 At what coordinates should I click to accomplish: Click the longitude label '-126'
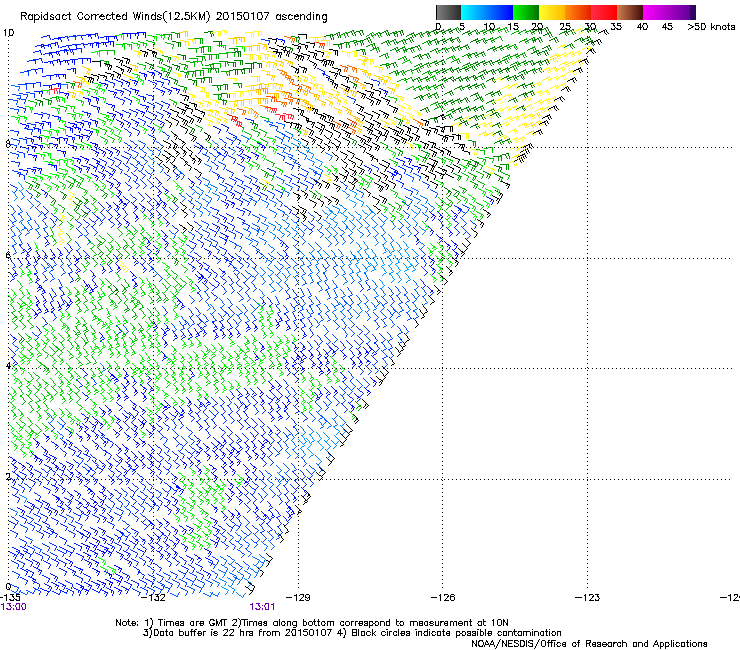pyautogui.click(x=443, y=598)
